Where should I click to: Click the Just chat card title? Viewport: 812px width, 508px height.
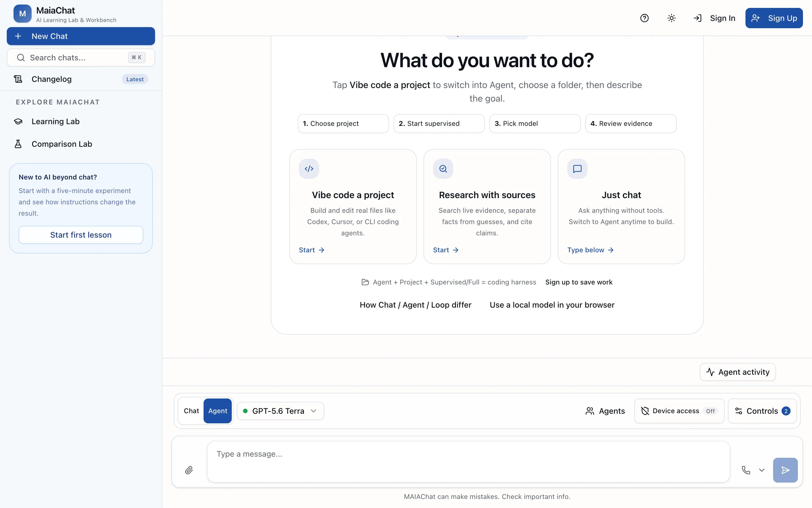tap(621, 195)
